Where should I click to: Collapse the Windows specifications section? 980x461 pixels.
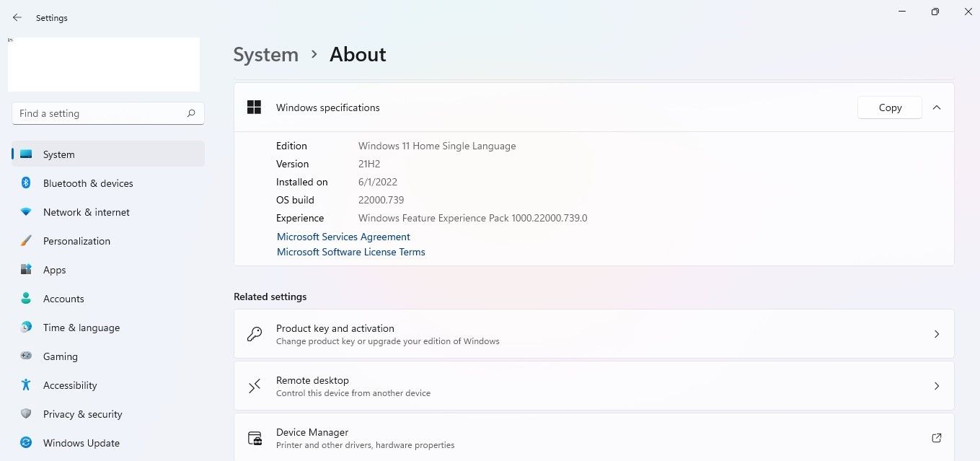point(936,107)
